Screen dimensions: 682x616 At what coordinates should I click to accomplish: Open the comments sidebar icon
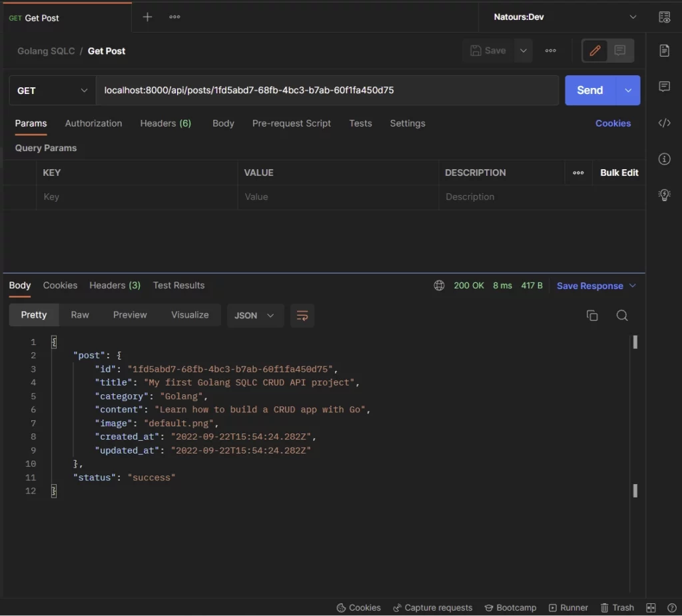664,86
